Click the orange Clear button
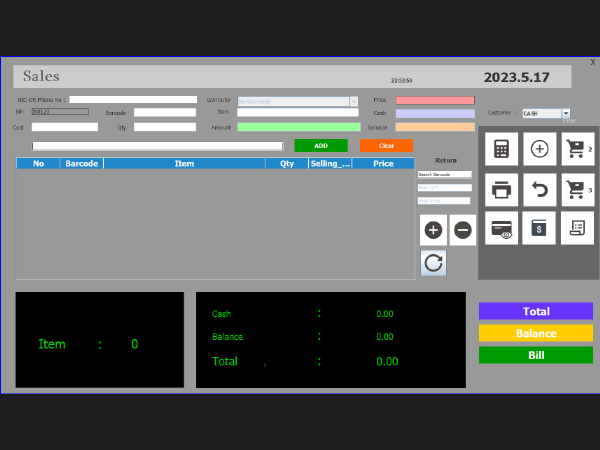This screenshot has width=600, height=450. 386,145
